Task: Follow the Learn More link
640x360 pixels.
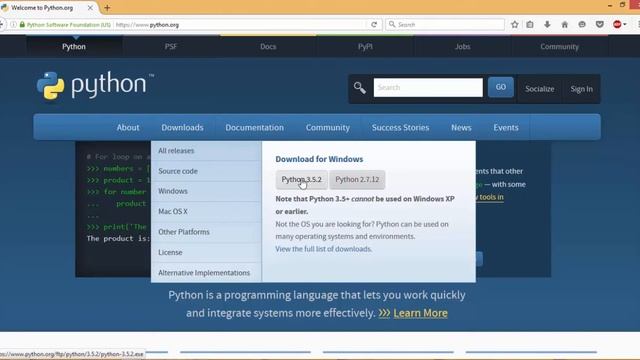Action: click(420, 313)
